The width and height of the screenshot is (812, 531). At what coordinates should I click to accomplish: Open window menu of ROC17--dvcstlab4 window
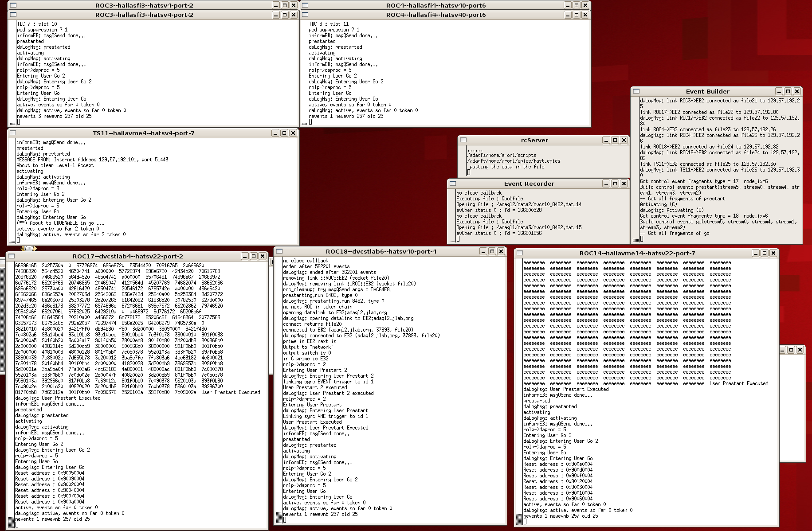[12, 256]
